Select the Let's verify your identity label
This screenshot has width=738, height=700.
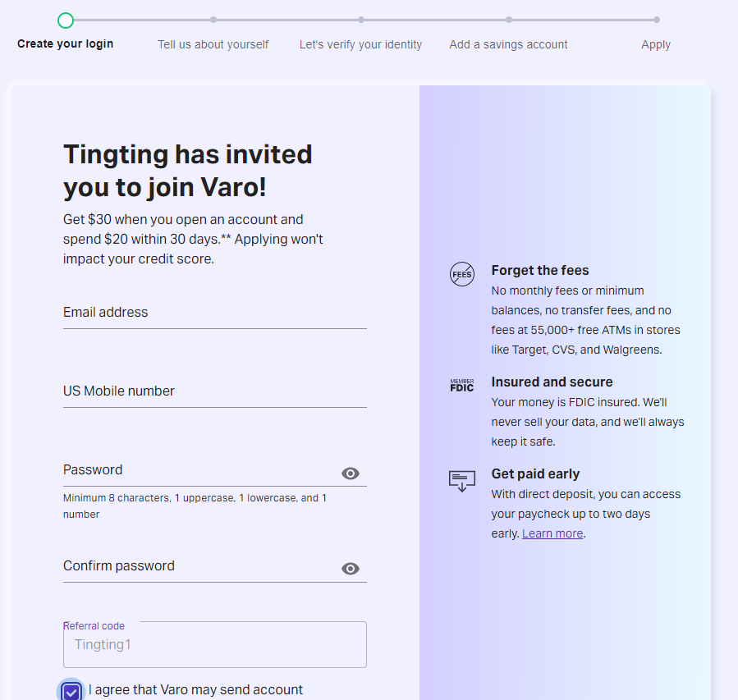click(360, 44)
